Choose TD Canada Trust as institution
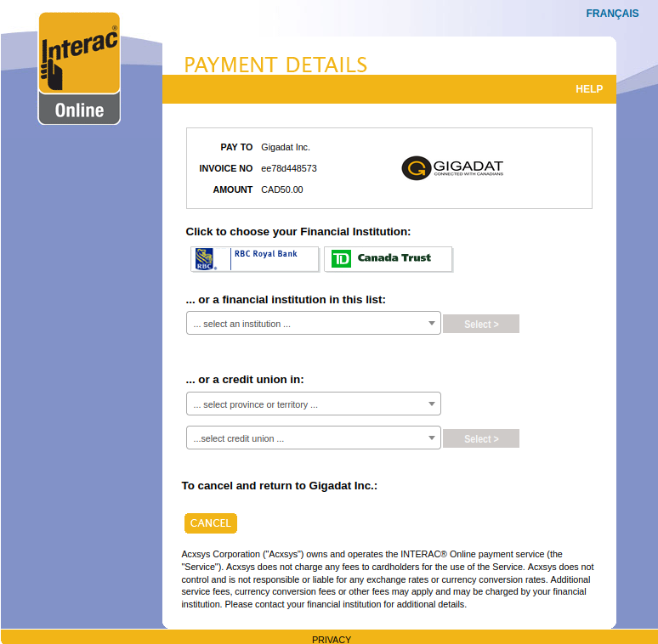Screen dimensions: 658x644 click(x=389, y=259)
